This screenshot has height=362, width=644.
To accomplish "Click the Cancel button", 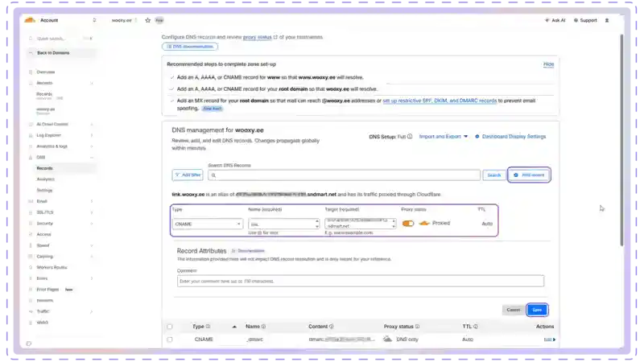I will tap(513, 310).
